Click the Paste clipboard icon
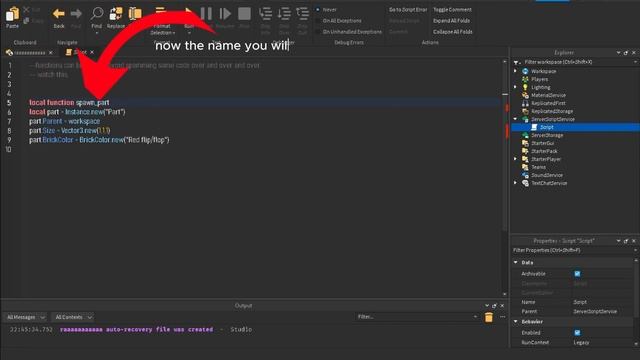 (12, 14)
